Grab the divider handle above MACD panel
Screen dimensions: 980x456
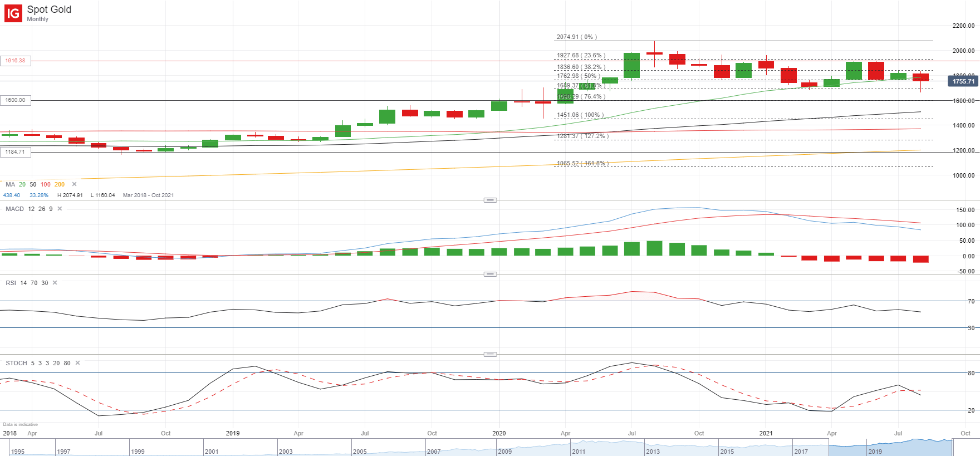coord(490,200)
